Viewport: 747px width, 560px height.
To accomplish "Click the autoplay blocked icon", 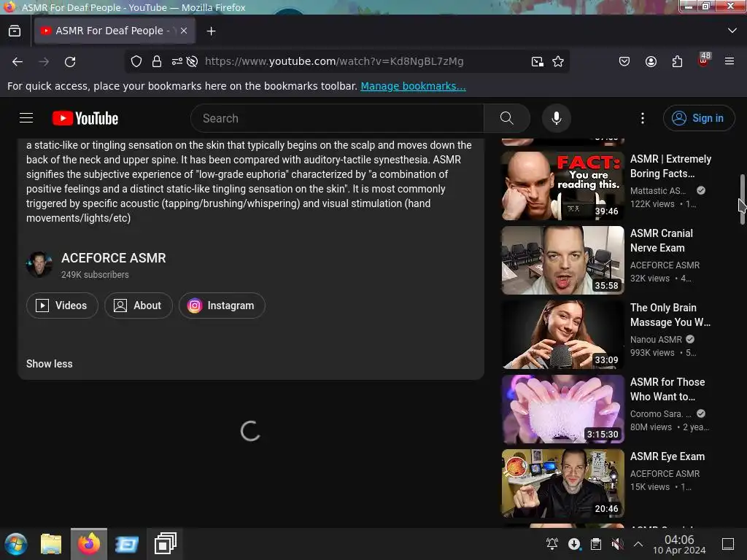I will [x=192, y=61].
